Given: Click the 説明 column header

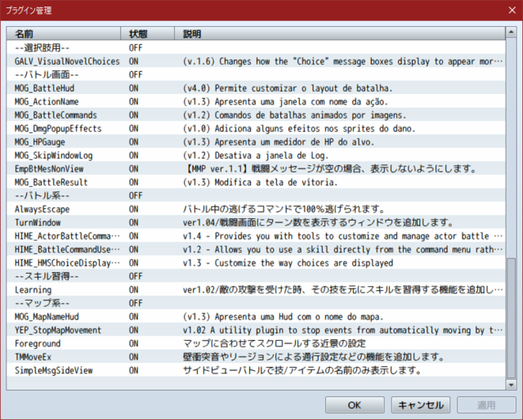Looking at the screenshot, I should (x=340, y=34).
